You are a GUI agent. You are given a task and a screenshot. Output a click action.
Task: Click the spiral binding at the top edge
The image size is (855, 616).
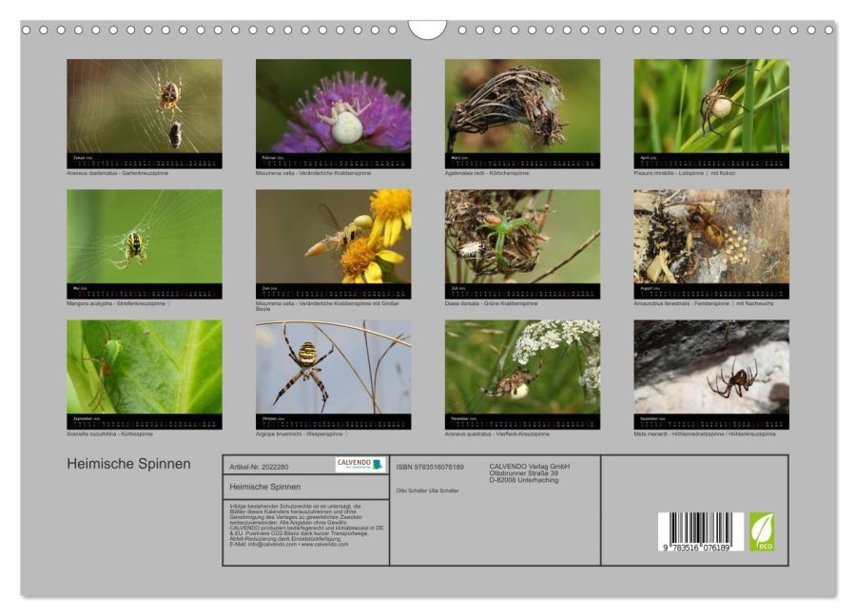click(238, 30)
